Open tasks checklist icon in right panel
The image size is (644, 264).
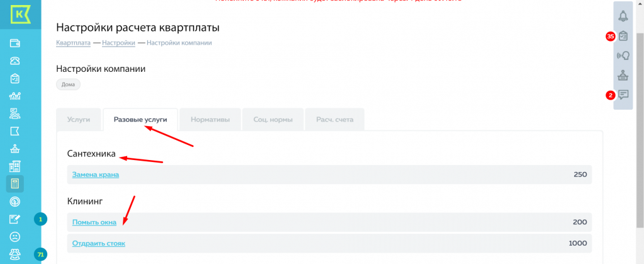[623, 36]
